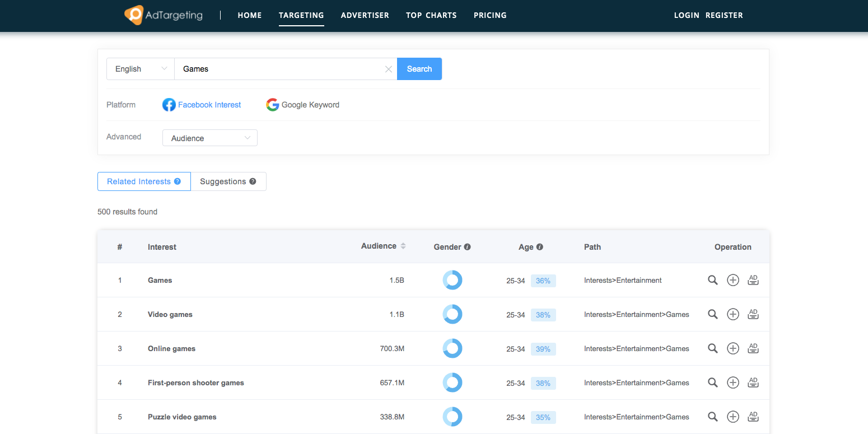Click AD icon in Video games row
This screenshot has height=434, width=868.
coord(753,314)
